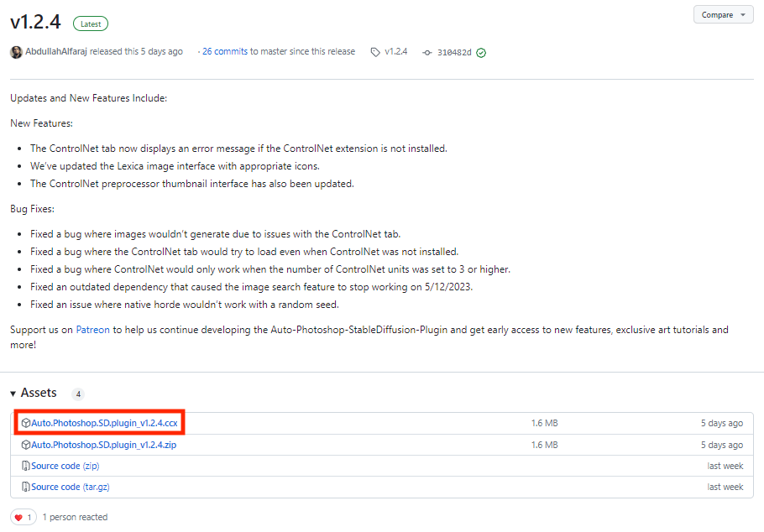764x532 pixels.
Task: Click '1.6 MB' size of the .zip asset
Action: pyautogui.click(x=545, y=445)
